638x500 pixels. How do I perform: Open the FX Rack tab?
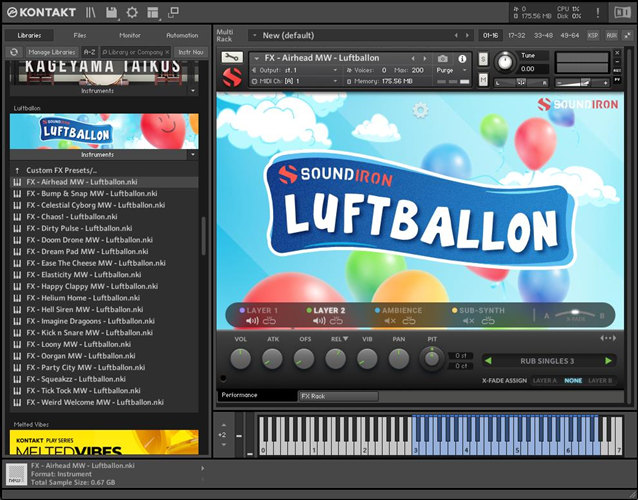coord(315,395)
